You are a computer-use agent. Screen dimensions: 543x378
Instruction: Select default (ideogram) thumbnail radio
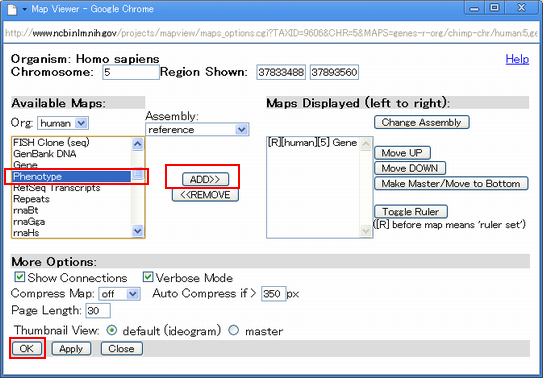(112, 331)
